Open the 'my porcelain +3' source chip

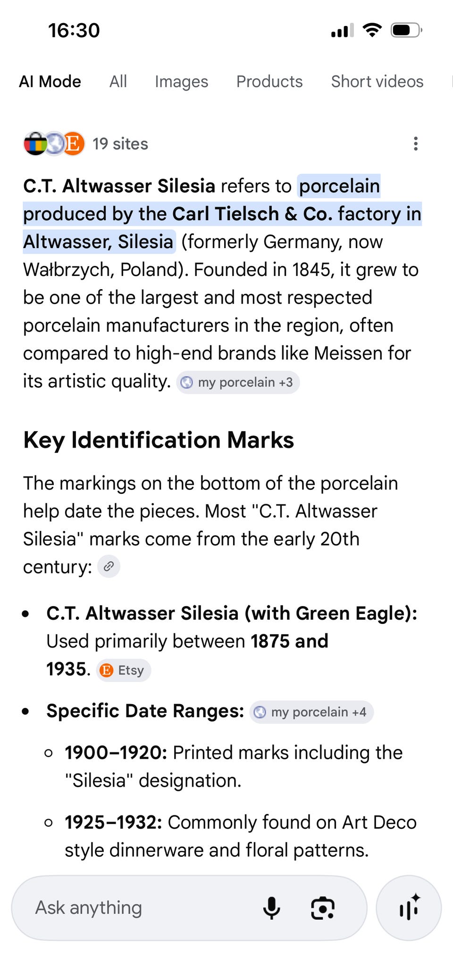click(238, 382)
